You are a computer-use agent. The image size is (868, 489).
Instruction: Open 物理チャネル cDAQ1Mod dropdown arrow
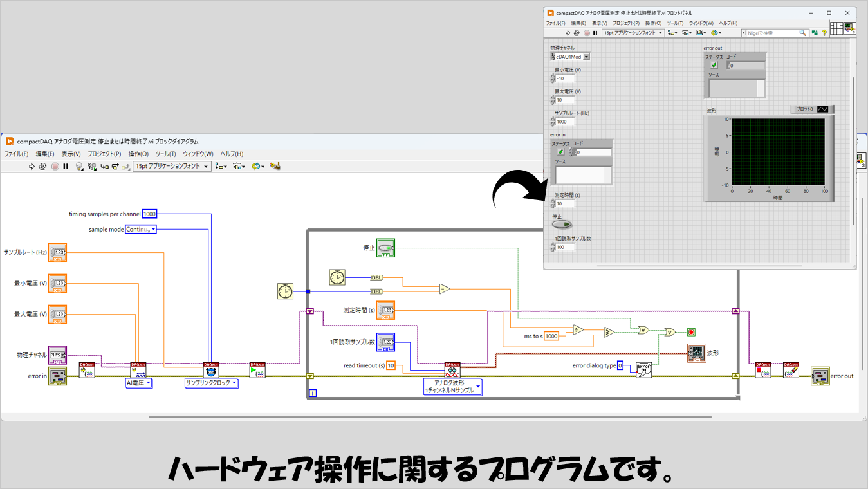click(586, 57)
